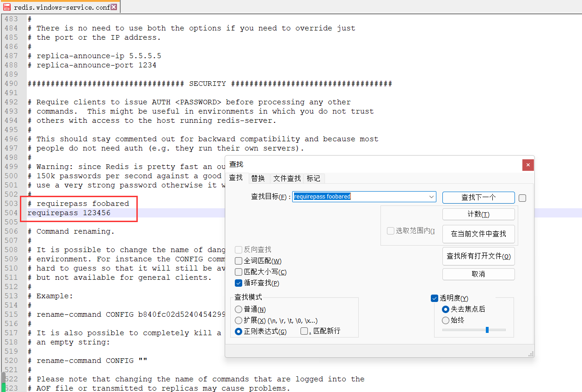Click the resize grip of the Find dialog

click(531, 354)
